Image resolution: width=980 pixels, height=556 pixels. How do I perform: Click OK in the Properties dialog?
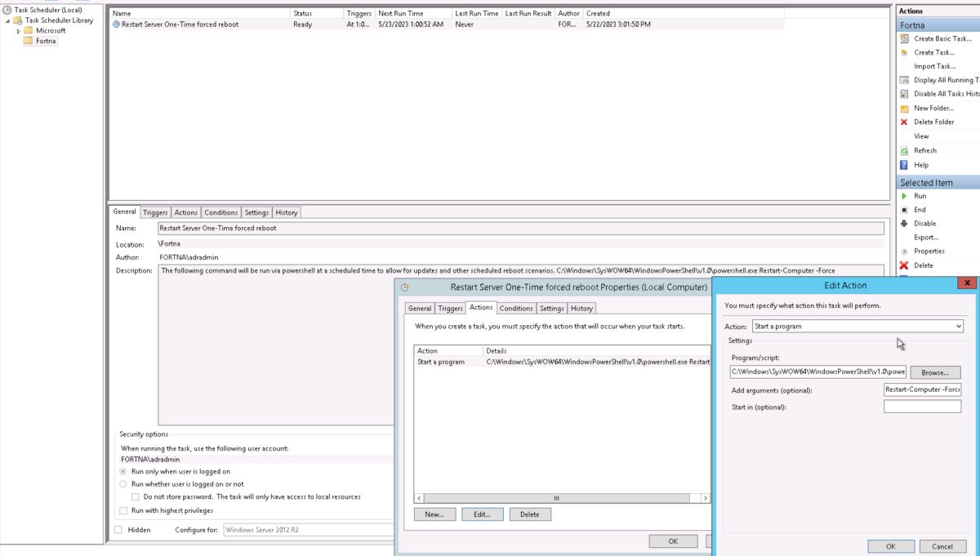click(x=673, y=541)
